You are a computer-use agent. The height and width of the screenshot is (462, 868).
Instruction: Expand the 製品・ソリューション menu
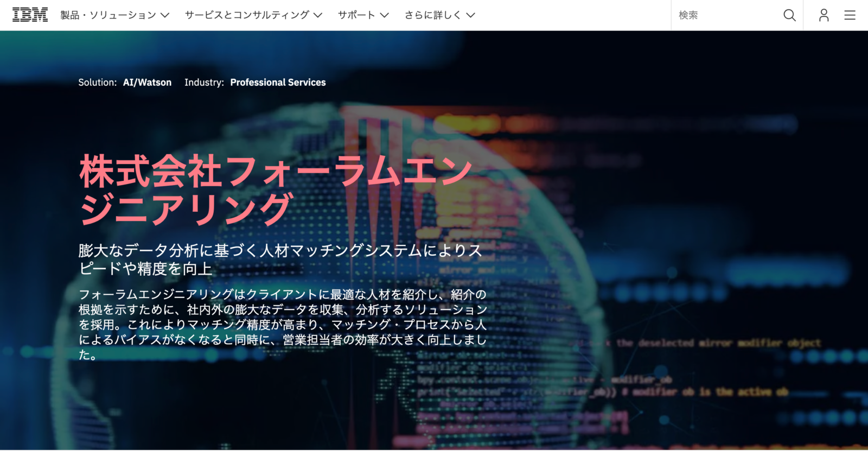(x=114, y=15)
